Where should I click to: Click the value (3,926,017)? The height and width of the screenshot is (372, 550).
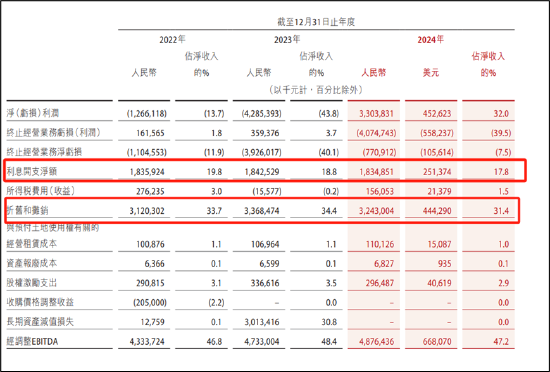261,152
